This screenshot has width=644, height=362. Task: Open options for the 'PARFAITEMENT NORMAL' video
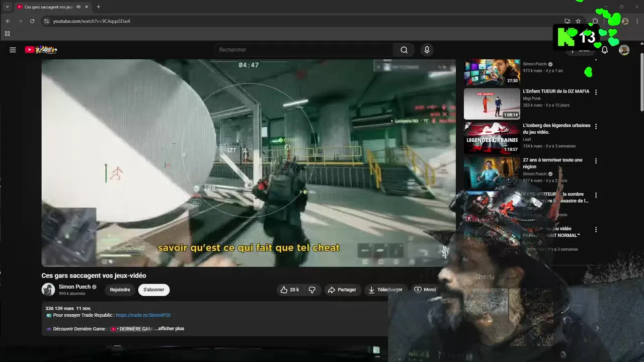(596, 229)
